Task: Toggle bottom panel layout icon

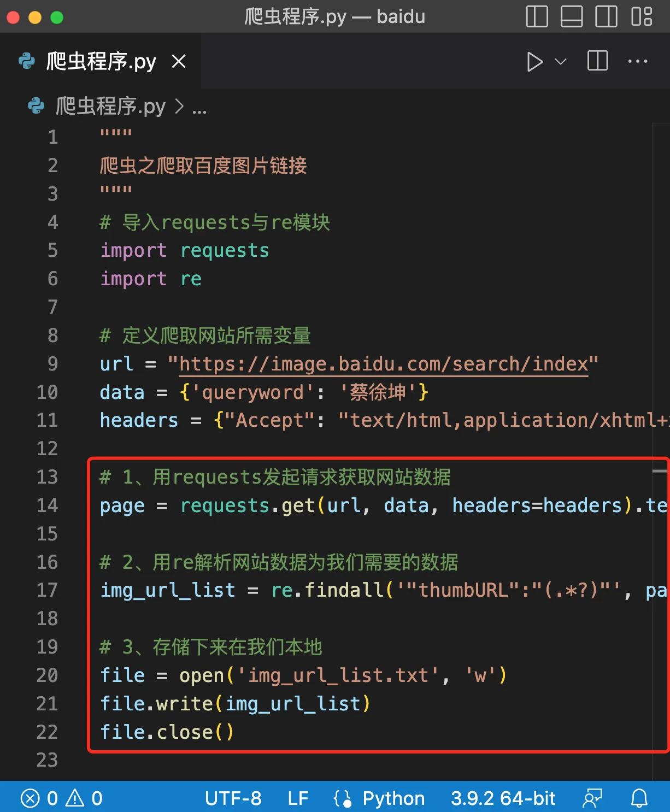Action: point(572,16)
